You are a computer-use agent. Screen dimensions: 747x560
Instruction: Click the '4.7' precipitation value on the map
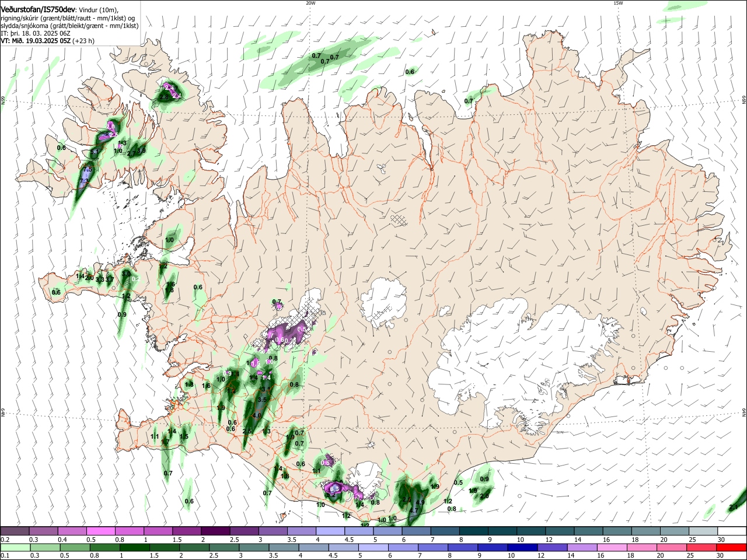[414, 510]
